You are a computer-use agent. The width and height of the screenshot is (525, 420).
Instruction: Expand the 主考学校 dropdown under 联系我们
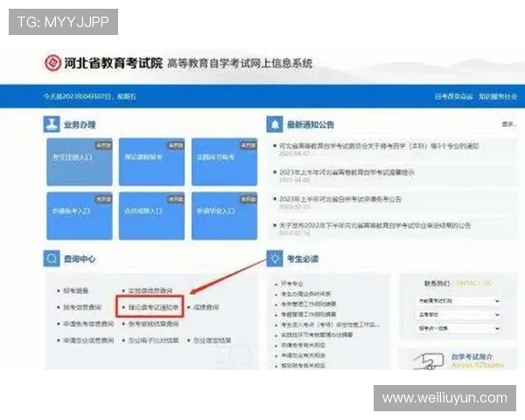tap(458, 315)
